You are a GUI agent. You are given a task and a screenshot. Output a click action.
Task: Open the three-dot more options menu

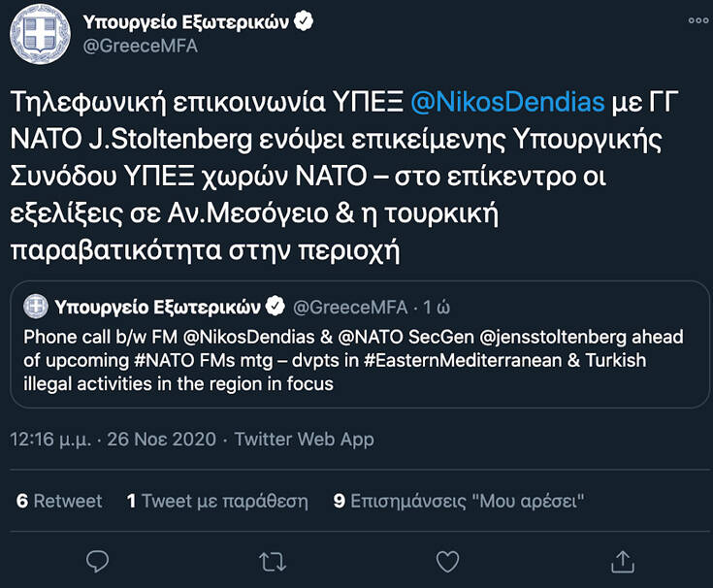click(x=698, y=20)
